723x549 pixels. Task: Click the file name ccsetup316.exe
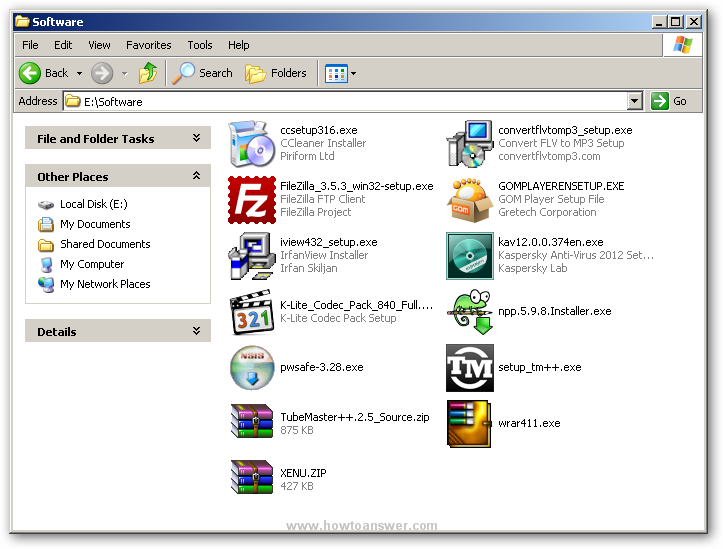[319, 130]
